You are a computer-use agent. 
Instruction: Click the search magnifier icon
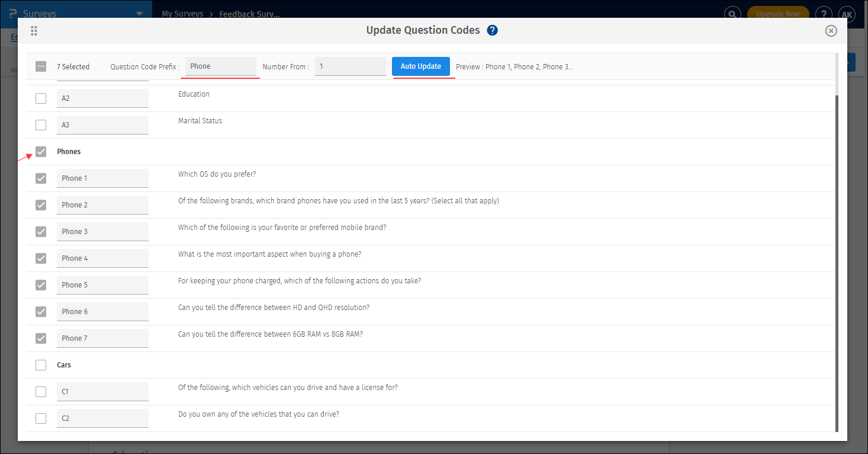click(x=732, y=13)
